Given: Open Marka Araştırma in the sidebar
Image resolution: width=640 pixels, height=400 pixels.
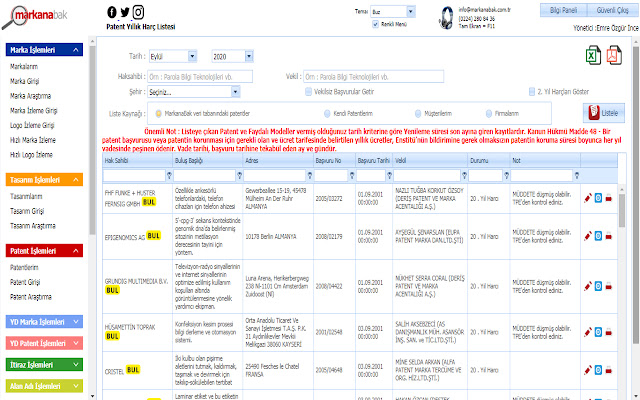Looking at the screenshot, I should pyautogui.click(x=29, y=97).
